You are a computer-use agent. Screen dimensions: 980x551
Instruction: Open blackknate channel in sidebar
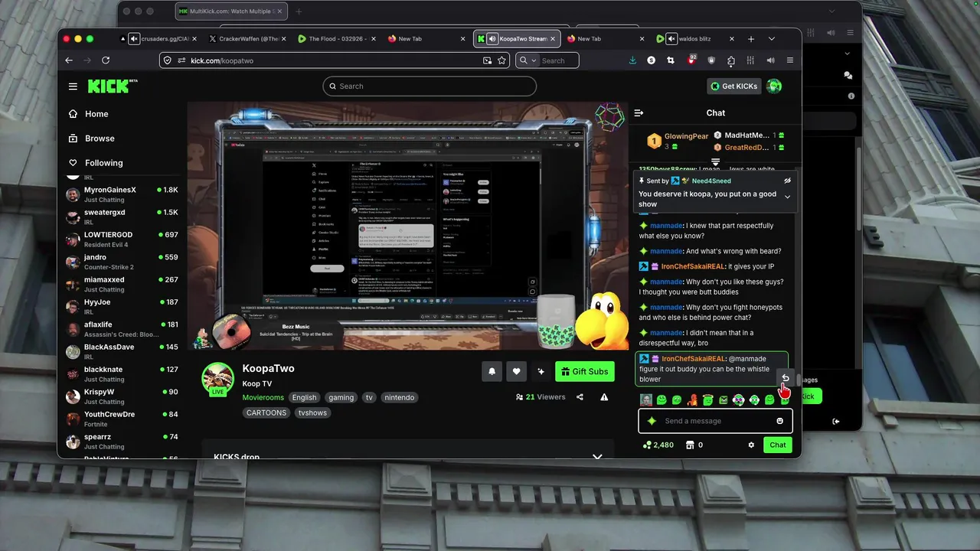(x=122, y=374)
